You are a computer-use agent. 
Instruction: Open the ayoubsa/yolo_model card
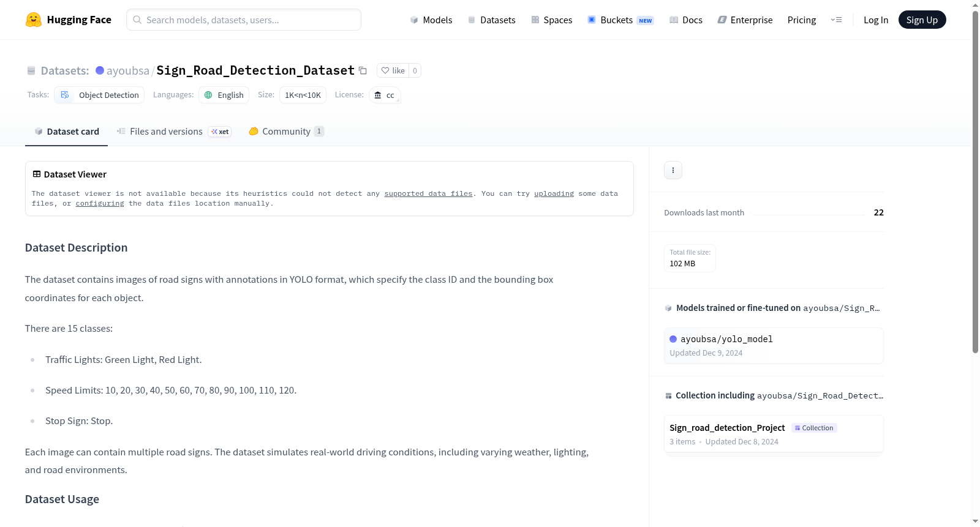pyautogui.click(x=774, y=346)
